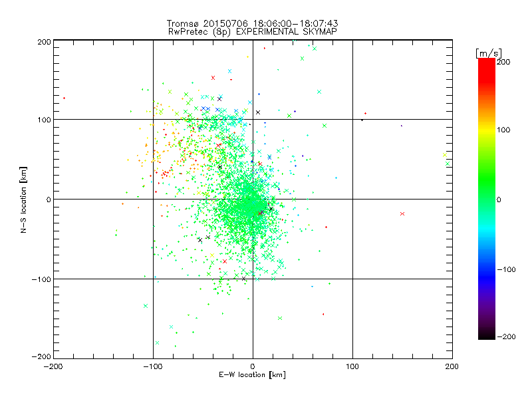Click the 'E-W location [km]' axis label

(252, 375)
